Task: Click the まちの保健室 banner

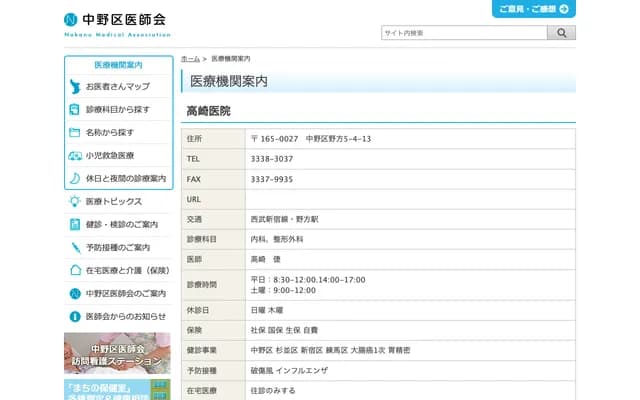Action: 117,389
